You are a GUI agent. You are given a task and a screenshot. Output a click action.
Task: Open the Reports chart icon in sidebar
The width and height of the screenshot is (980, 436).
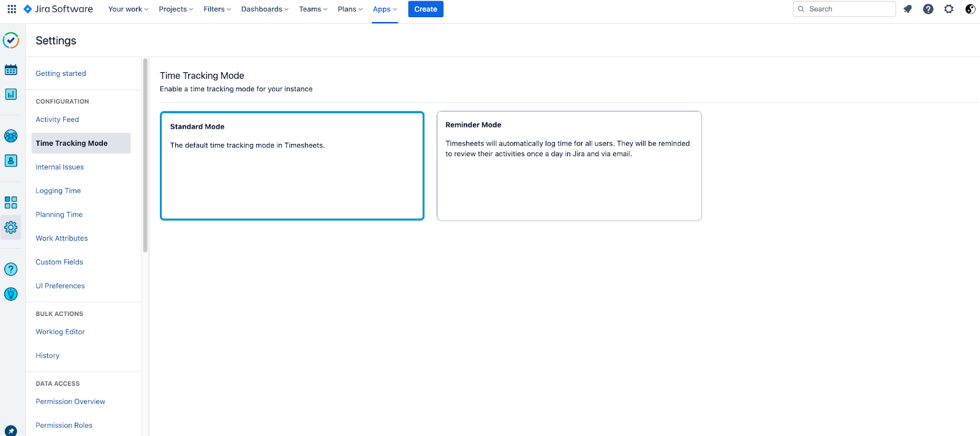11,94
